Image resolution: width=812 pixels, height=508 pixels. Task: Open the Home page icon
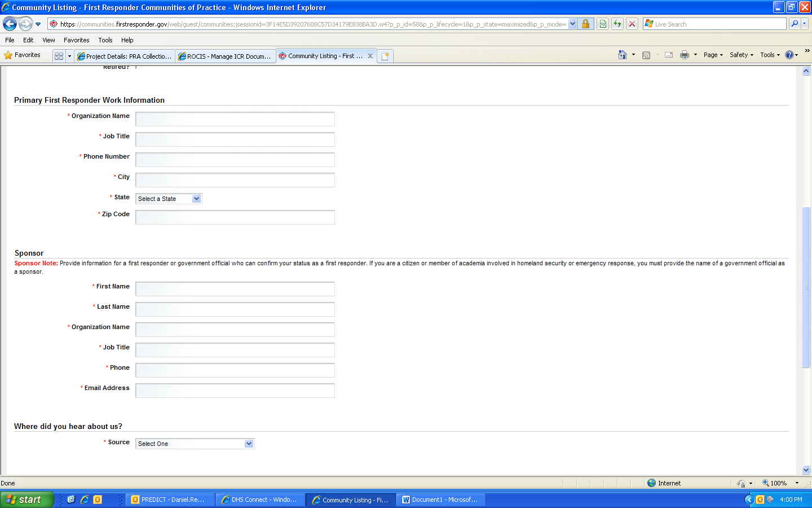pos(622,55)
